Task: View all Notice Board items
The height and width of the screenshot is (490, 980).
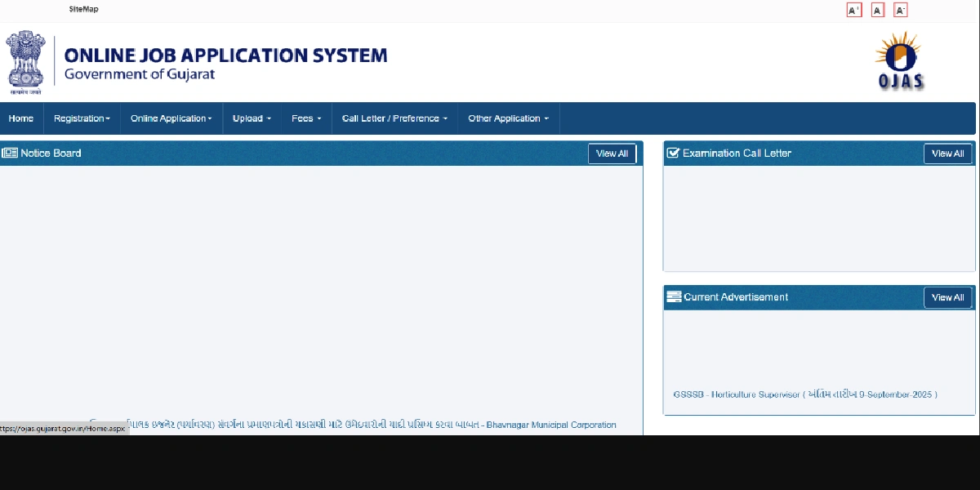Action: (x=612, y=154)
